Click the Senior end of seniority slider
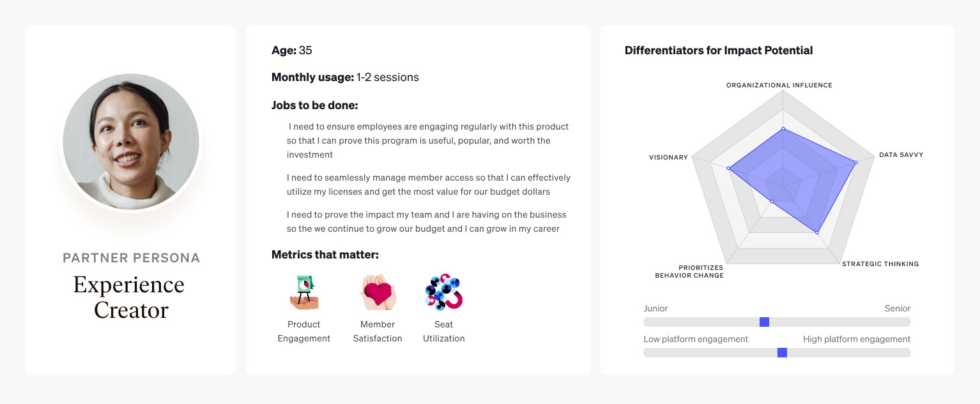Image resolution: width=980 pixels, height=404 pixels. (x=897, y=308)
